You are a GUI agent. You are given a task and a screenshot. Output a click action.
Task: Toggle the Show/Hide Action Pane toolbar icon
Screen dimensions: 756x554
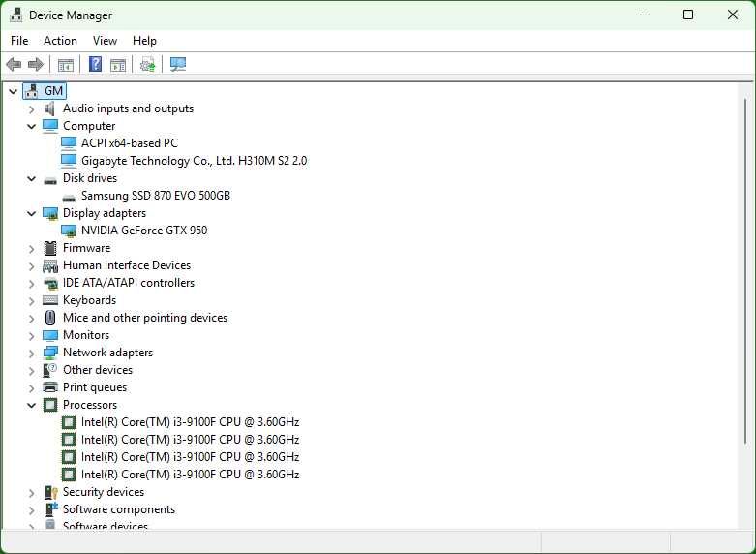[118, 64]
